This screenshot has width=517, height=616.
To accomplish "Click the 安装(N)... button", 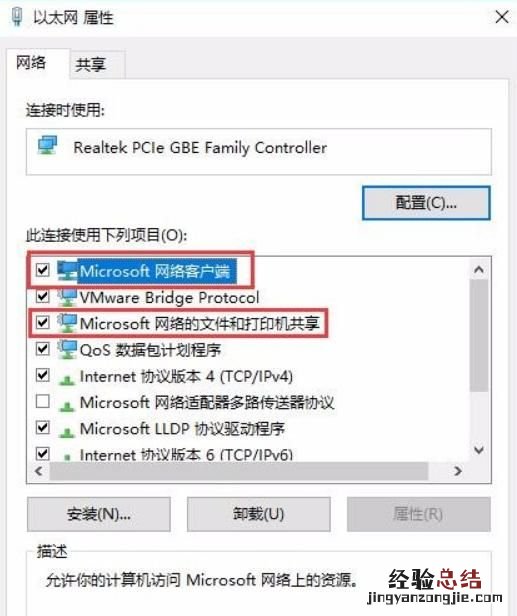I will 99,514.
